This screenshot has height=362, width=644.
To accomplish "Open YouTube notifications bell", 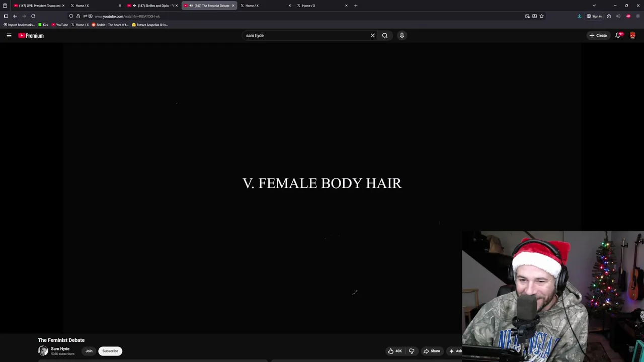I will coord(618,36).
